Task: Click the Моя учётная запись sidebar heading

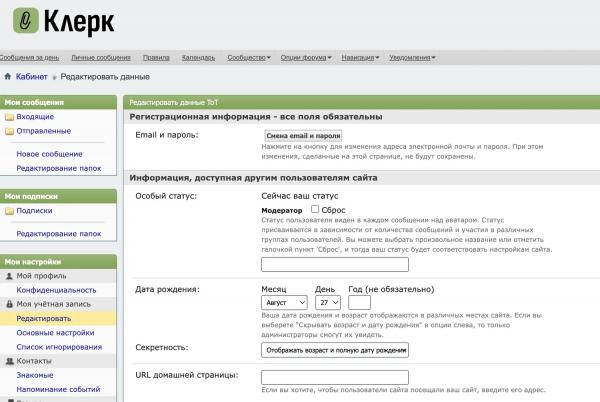Action: tap(54, 304)
